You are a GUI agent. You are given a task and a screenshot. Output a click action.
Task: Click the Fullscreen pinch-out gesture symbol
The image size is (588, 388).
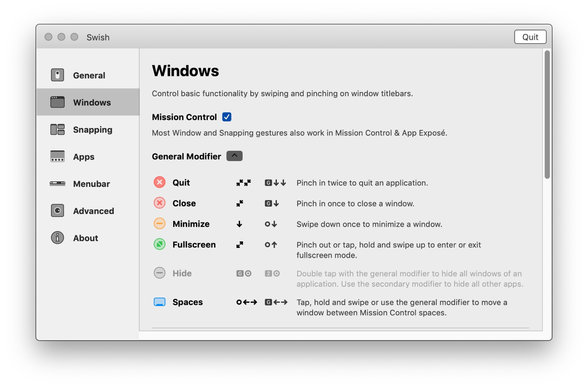point(239,245)
